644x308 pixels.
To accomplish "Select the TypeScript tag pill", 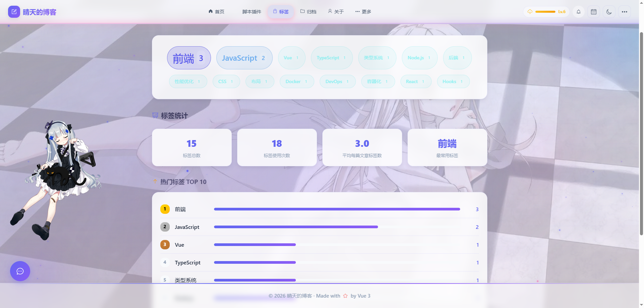I will click(x=332, y=58).
